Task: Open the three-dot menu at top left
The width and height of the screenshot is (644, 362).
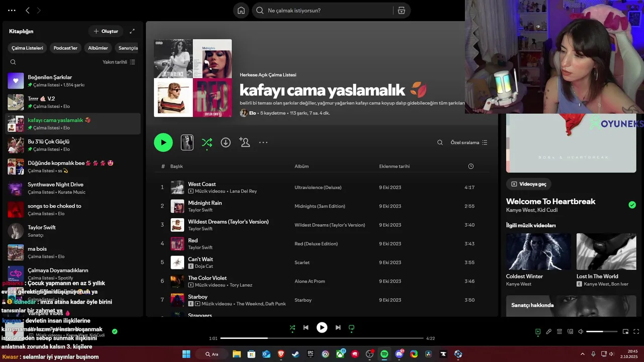Action: [x=12, y=10]
